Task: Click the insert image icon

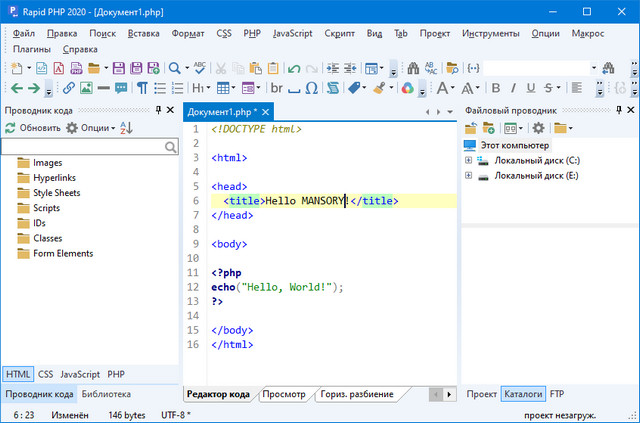Action: coord(88,88)
